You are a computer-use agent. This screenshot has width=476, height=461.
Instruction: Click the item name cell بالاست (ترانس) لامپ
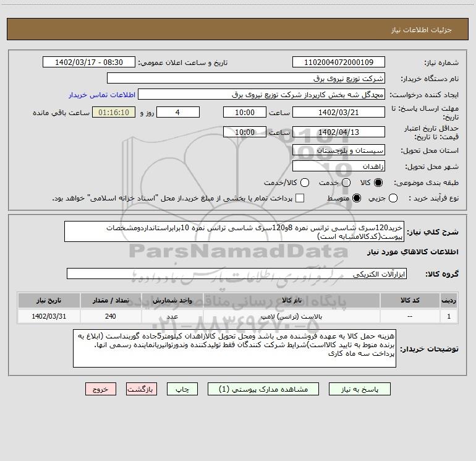291,317
